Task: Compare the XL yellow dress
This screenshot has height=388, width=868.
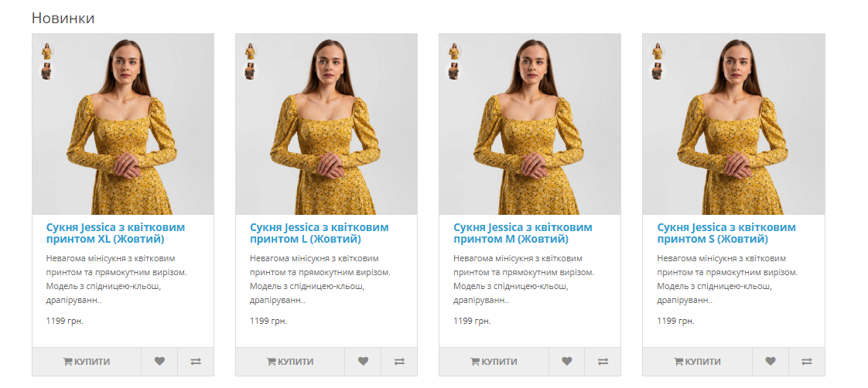Action: [x=196, y=361]
